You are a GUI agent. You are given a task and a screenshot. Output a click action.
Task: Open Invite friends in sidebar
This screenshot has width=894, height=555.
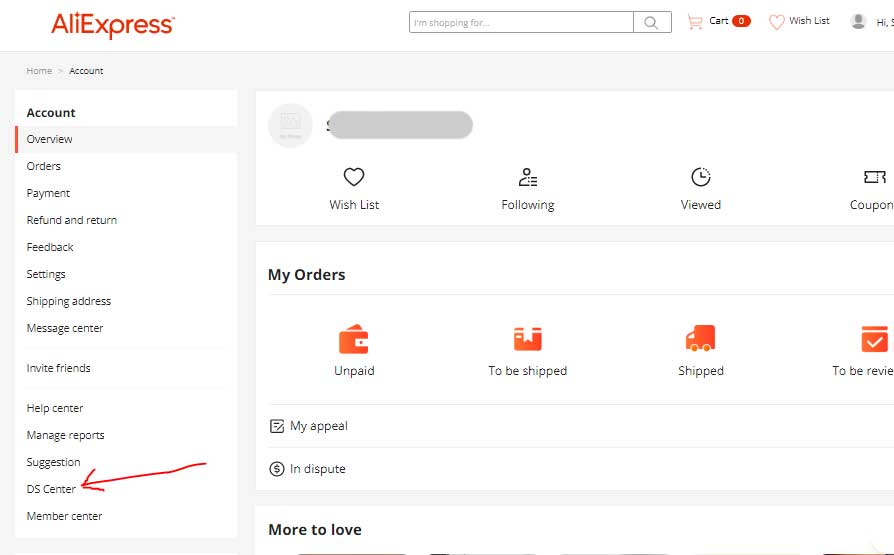(58, 368)
